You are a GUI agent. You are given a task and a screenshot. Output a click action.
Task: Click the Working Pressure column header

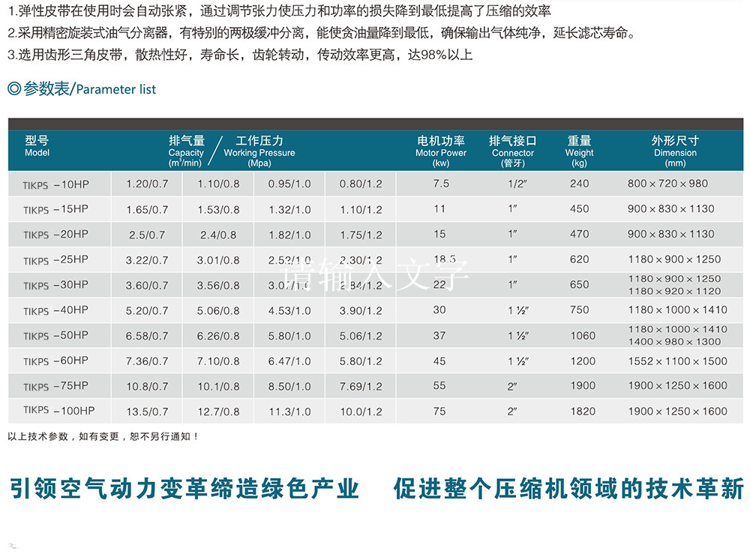point(258,148)
